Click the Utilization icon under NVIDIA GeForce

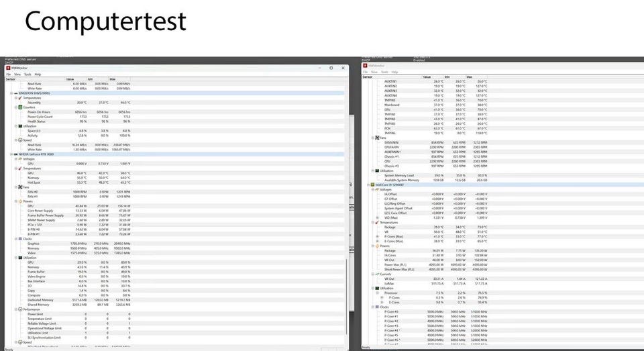pyautogui.click(x=20, y=258)
